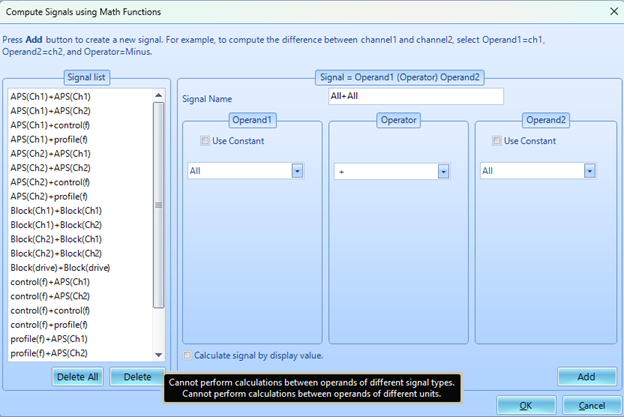
Task: Select APS(Ch2)+control(f) list item
Action: 52,182
